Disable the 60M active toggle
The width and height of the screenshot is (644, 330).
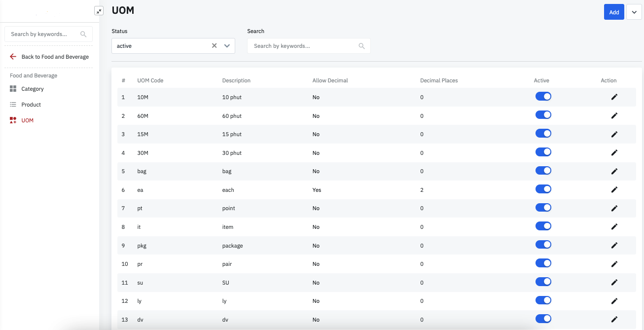click(543, 115)
